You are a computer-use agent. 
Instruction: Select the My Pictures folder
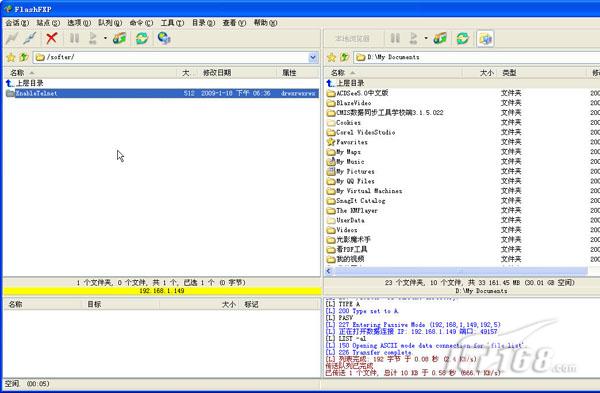coord(351,171)
